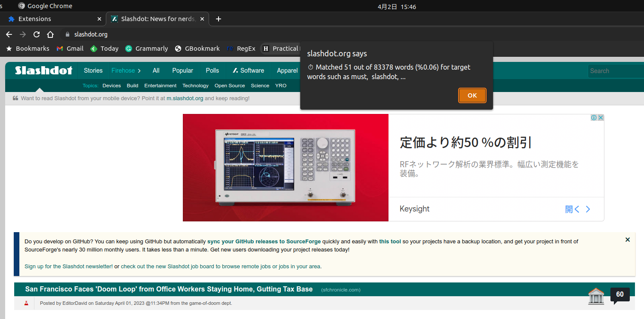
Task: Switch to the Extensions tab
Action: click(x=52, y=19)
